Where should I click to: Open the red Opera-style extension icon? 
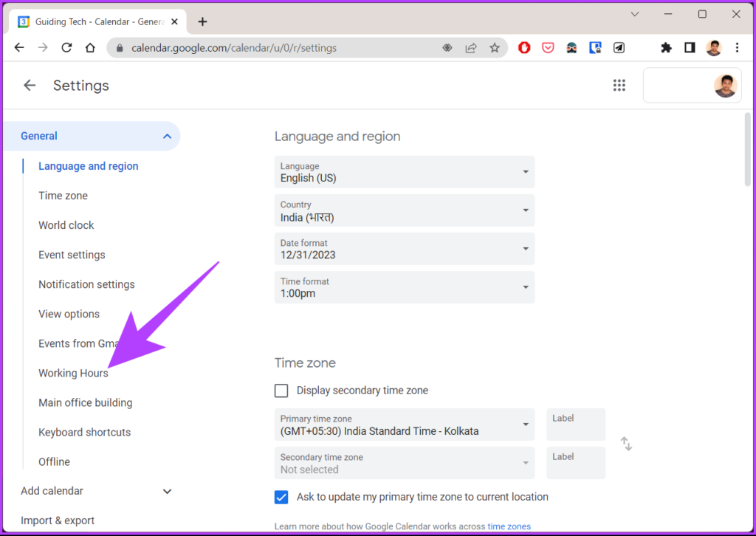[x=524, y=48]
